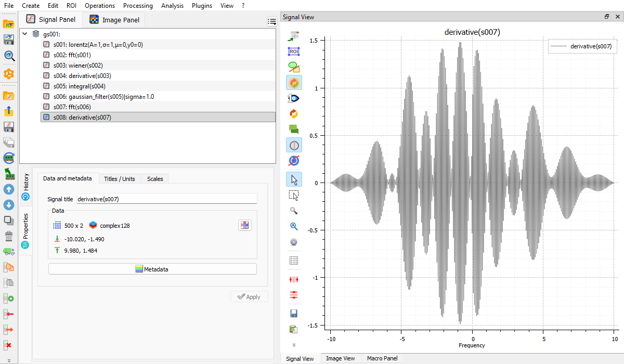Click the green truck icon
Viewport: 624px width, 364px height.
click(x=9, y=252)
